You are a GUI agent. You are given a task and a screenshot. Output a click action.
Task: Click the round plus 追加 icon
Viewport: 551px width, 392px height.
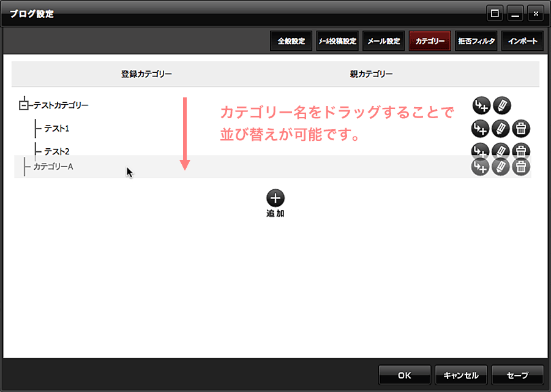[x=275, y=198]
